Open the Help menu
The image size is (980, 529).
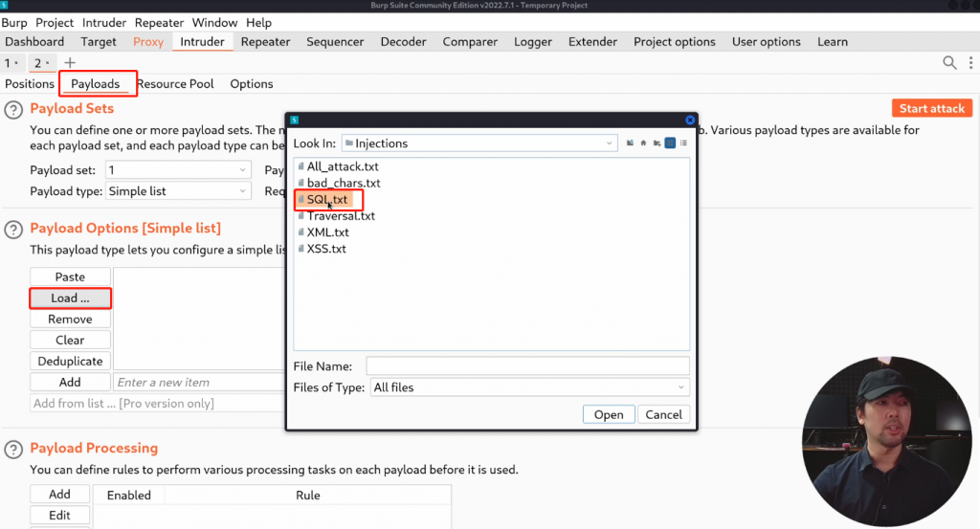tap(258, 23)
